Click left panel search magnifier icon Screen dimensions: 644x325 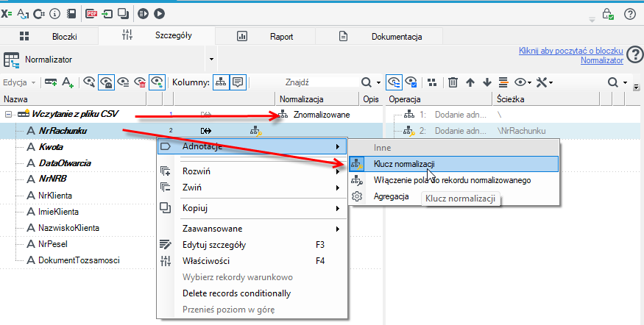[x=367, y=82]
